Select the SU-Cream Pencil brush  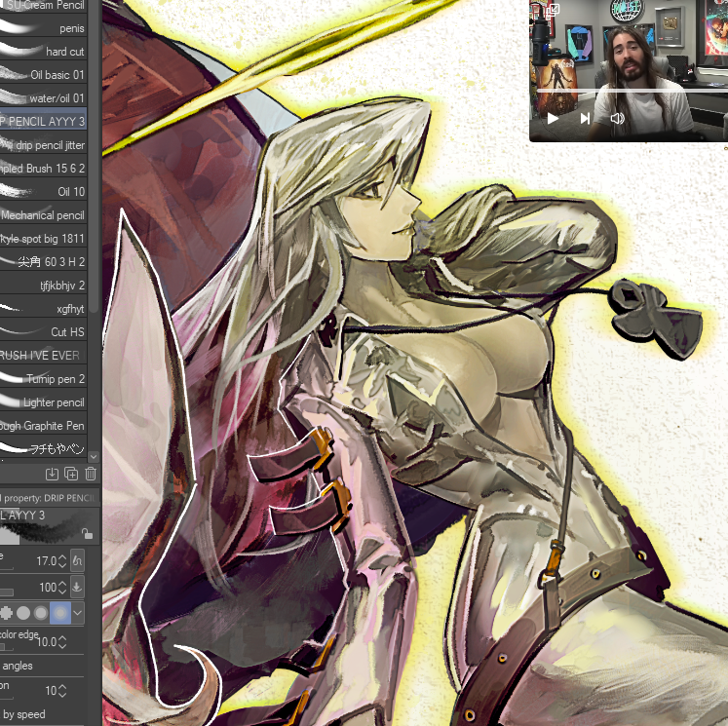coord(43,7)
